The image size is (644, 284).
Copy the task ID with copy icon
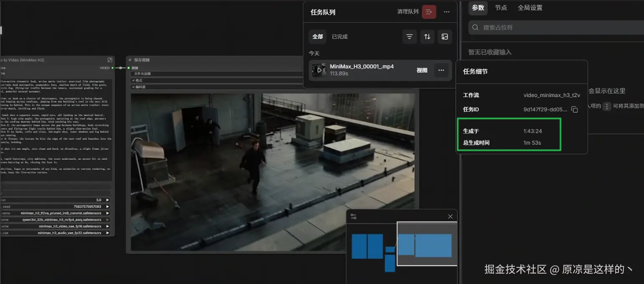[x=575, y=110]
